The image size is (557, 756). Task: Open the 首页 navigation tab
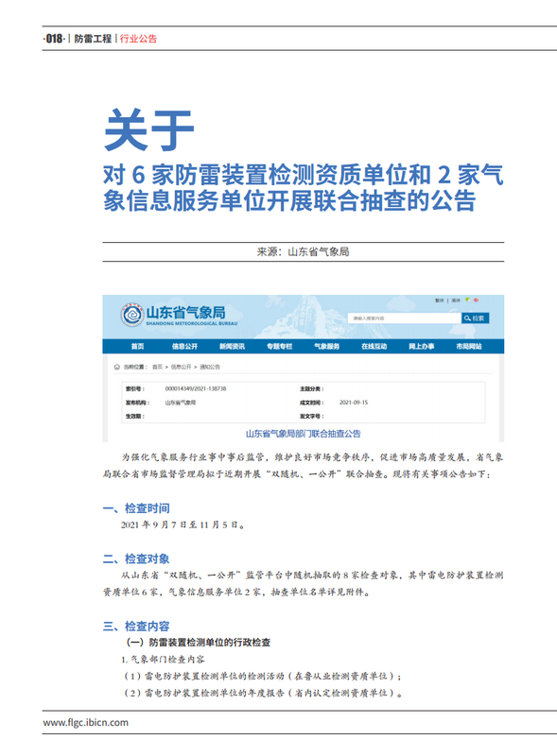(x=137, y=346)
